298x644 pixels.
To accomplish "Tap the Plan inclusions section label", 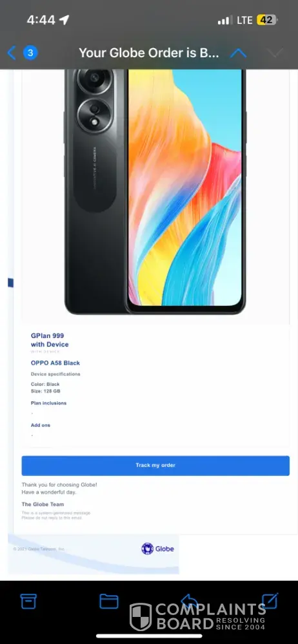I will point(48,403).
